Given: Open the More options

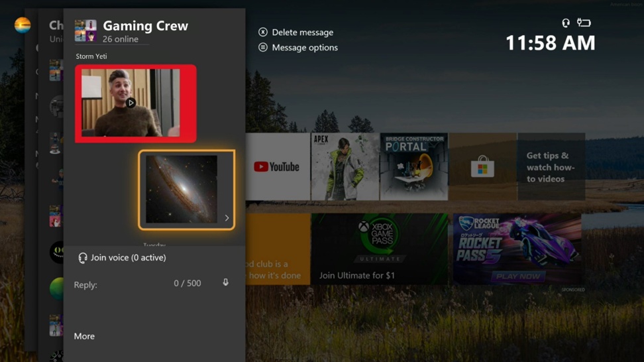Looking at the screenshot, I should point(84,336).
